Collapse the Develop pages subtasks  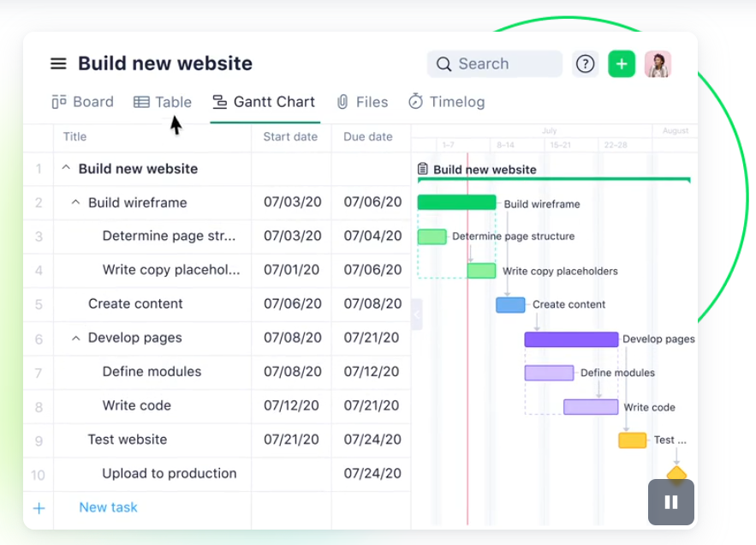(x=75, y=338)
